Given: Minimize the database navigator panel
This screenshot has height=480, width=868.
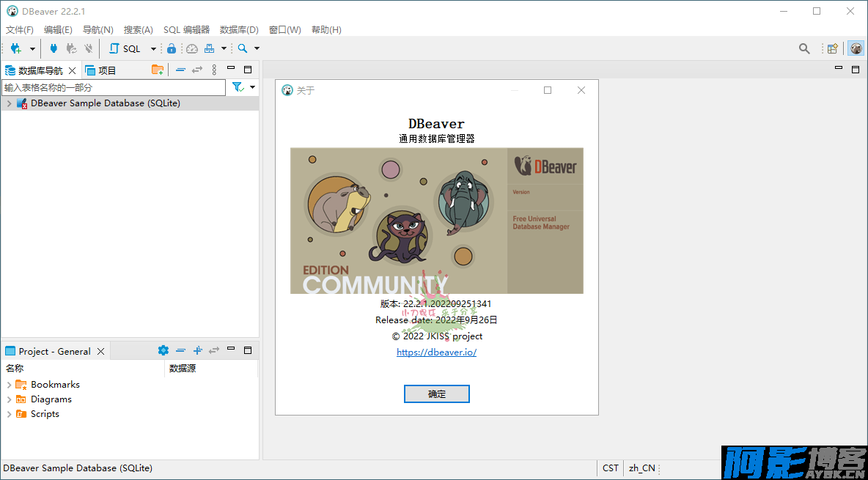Looking at the screenshot, I should click(x=232, y=69).
